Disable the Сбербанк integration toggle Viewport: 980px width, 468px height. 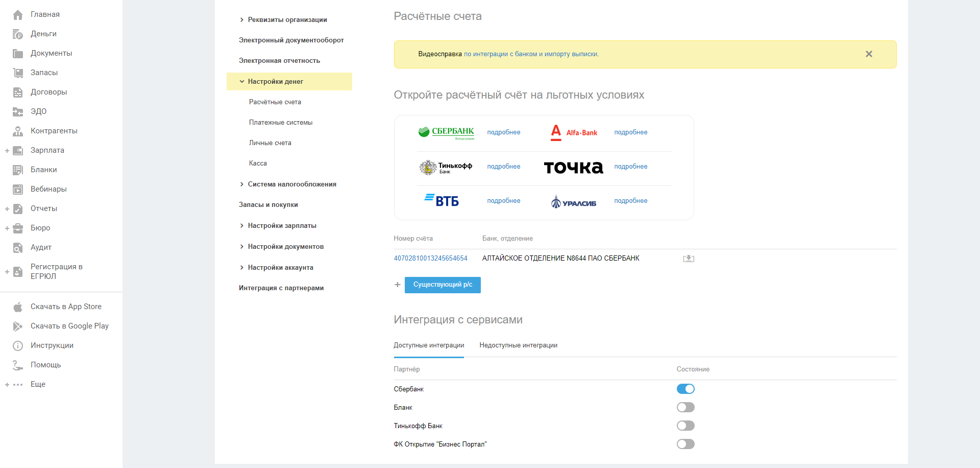pyautogui.click(x=685, y=389)
